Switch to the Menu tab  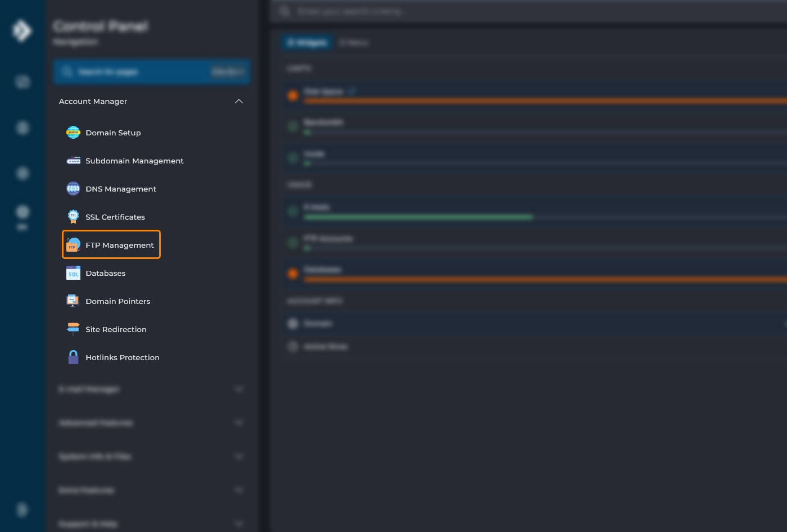point(354,42)
